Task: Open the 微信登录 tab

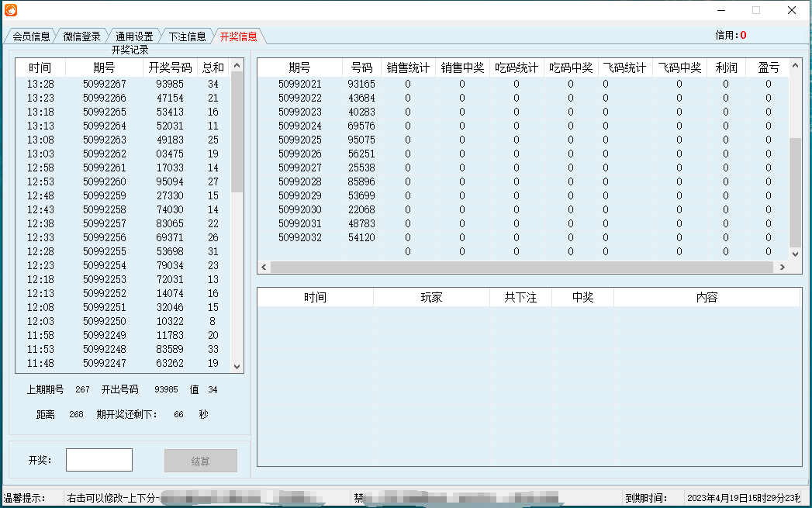Action: [x=83, y=35]
